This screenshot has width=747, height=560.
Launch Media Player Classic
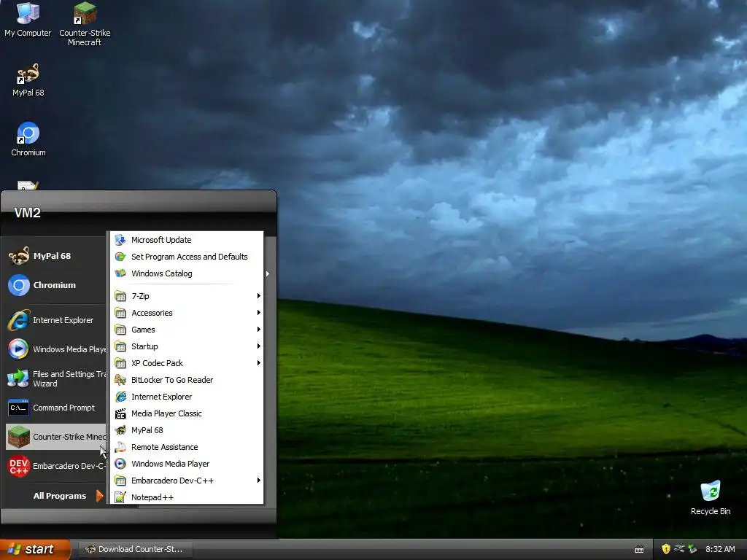coord(187,413)
